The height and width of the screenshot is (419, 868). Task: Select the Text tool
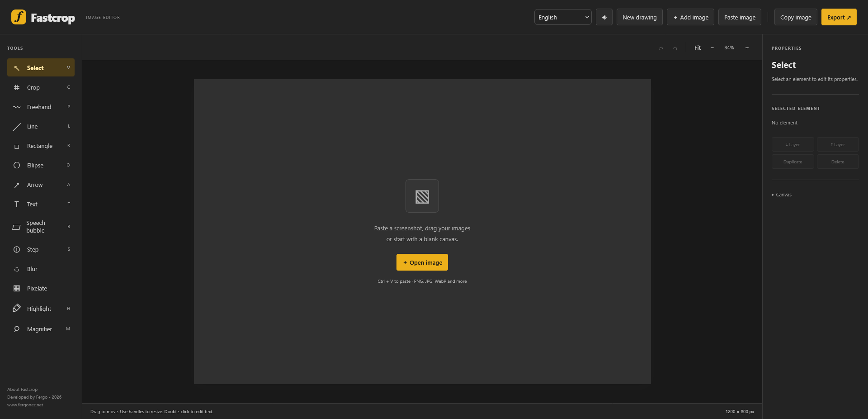coord(41,204)
